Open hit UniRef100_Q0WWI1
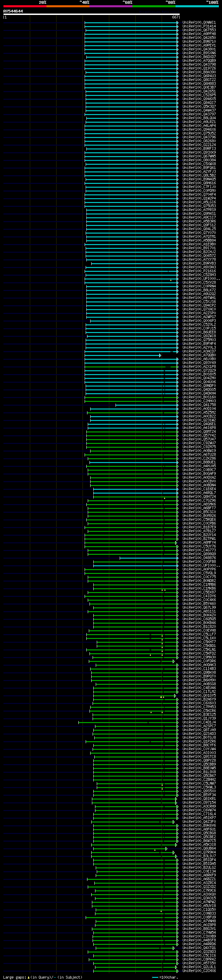This screenshot has width=222, height=980. click(199, 23)
